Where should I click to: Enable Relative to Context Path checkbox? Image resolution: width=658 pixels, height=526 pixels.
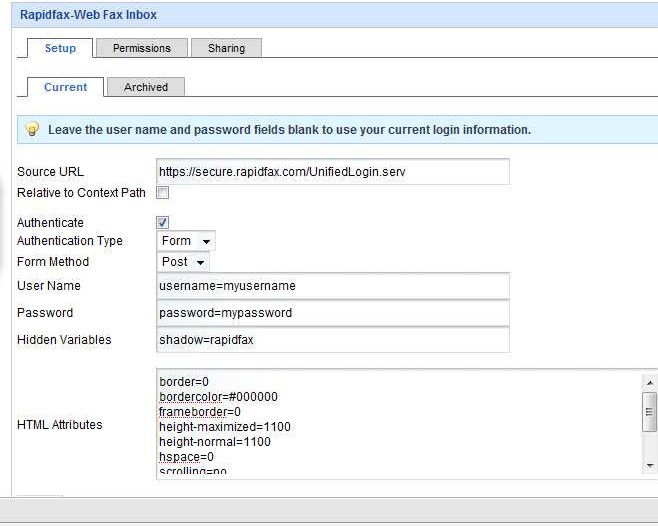163,193
